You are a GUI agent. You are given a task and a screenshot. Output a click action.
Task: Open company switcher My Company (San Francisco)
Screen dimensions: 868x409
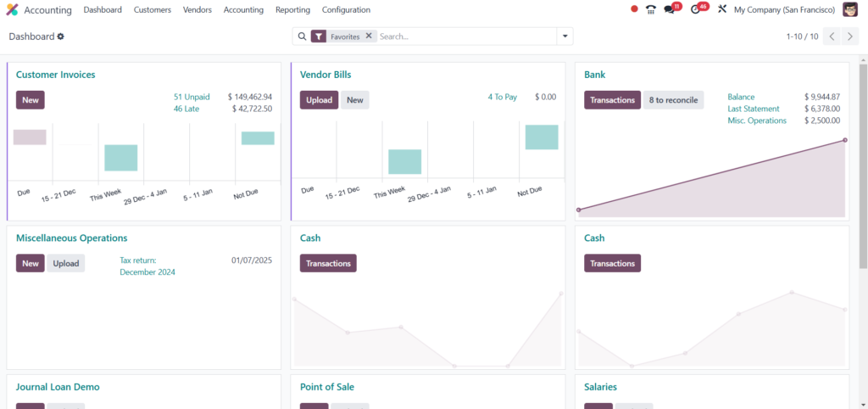pyautogui.click(x=784, y=10)
